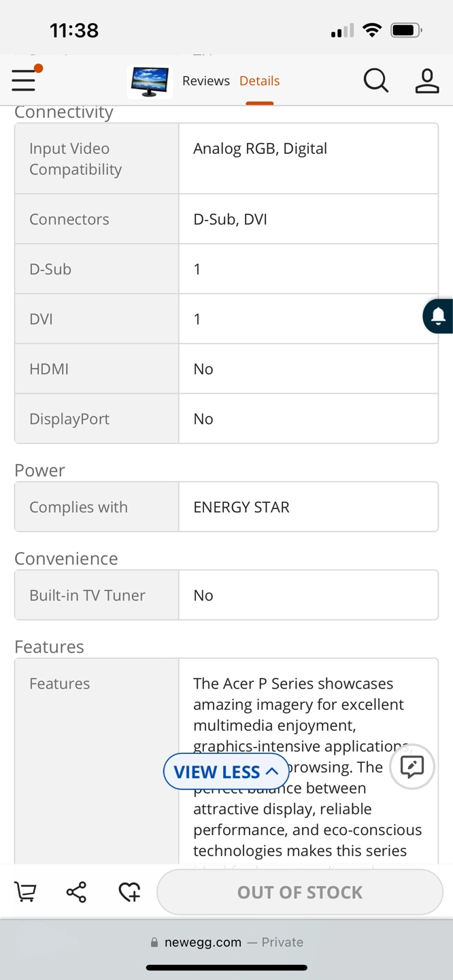Image resolution: width=453 pixels, height=980 pixels.
Task: Tap the Out of Stock button
Action: [300, 892]
